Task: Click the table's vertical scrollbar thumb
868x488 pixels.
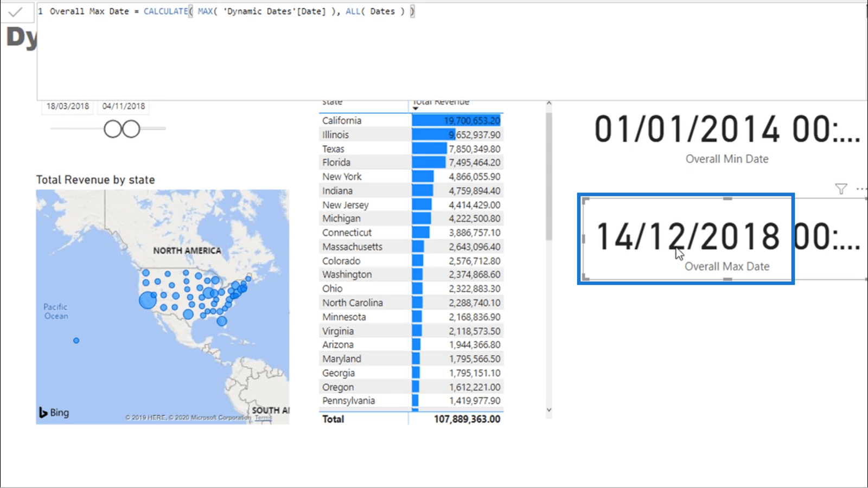Action: pyautogui.click(x=548, y=176)
